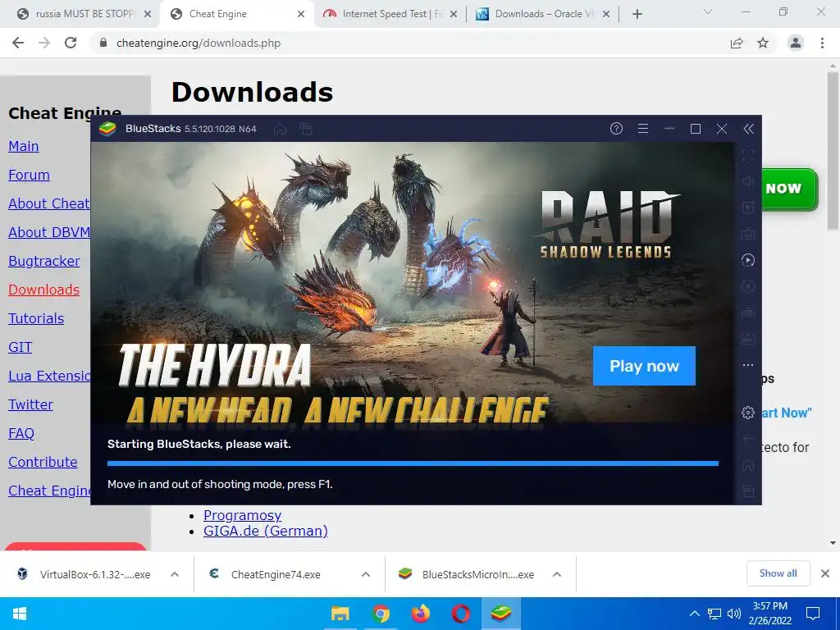The width and height of the screenshot is (840, 630).
Task: Open the FAQ link
Action: (x=21, y=433)
